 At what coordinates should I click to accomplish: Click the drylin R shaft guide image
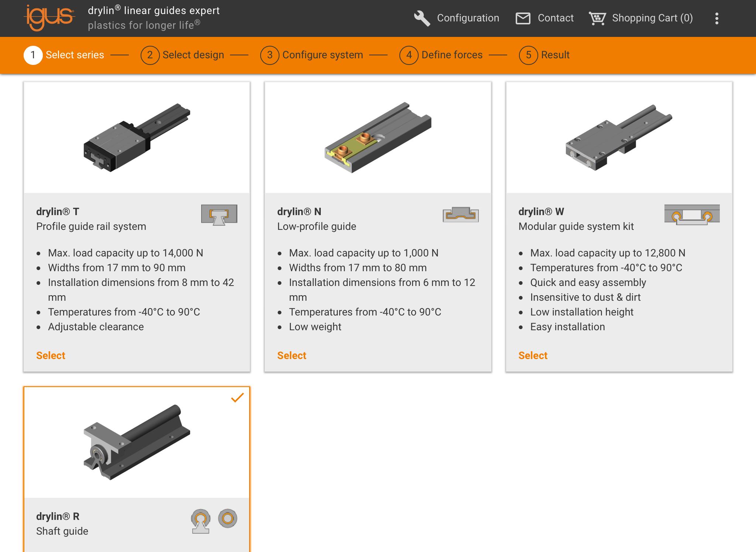pyautogui.click(x=137, y=442)
